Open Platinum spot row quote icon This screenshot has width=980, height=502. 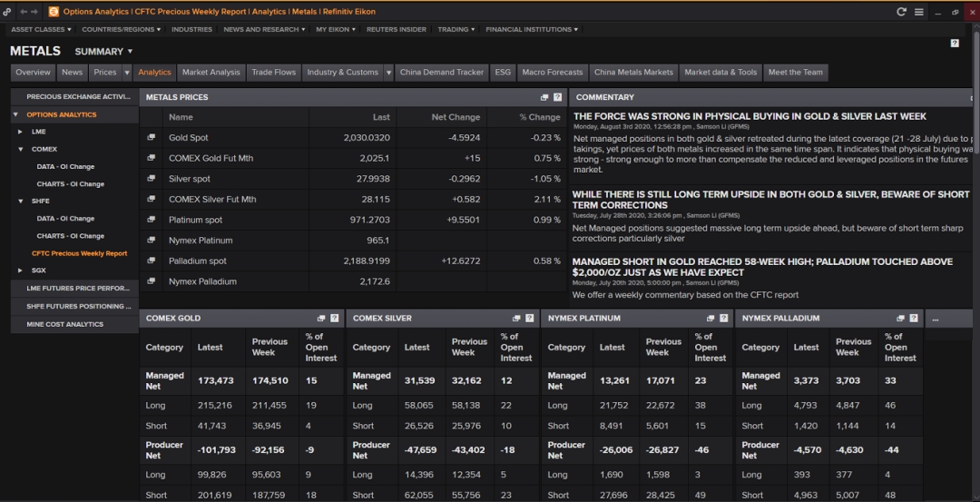(151, 220)
